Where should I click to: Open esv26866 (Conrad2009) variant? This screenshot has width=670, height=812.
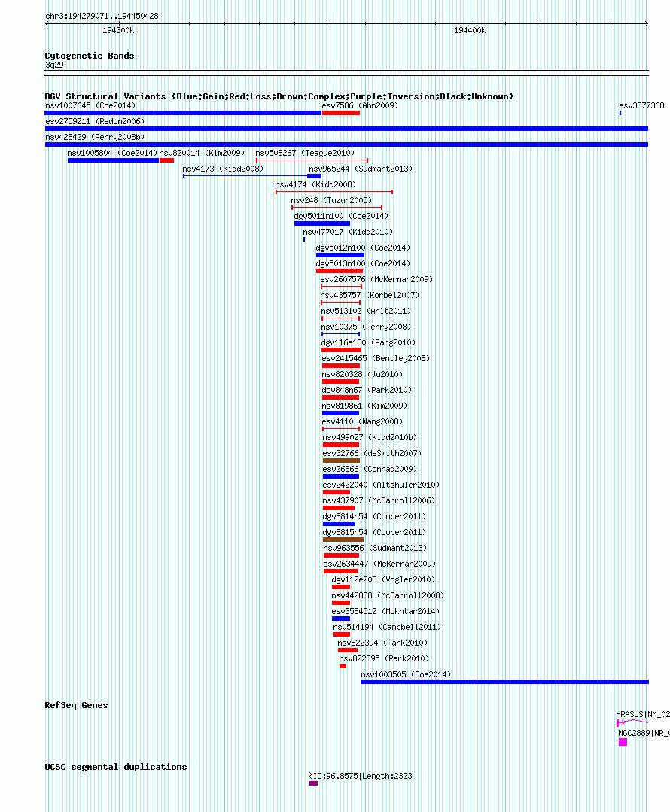coord(370,469)
